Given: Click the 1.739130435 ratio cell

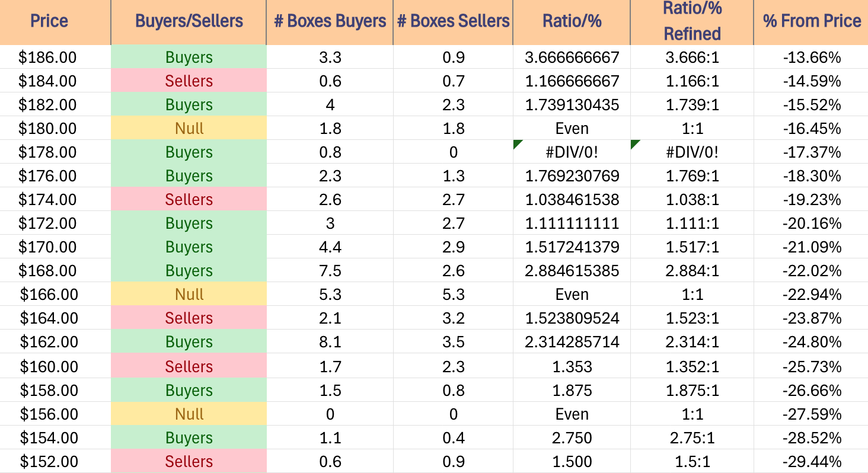Looking at the screenshot, I should [x=572, y=105].
